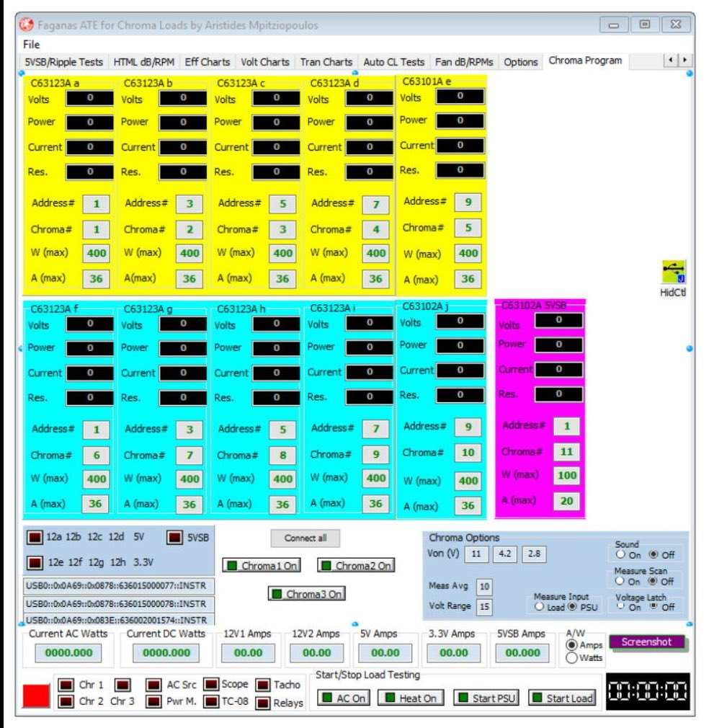This screenshot has height=728, width=709.
Task: Click the W (max) field of C63123A c
Action: click(x=282, y=253)
